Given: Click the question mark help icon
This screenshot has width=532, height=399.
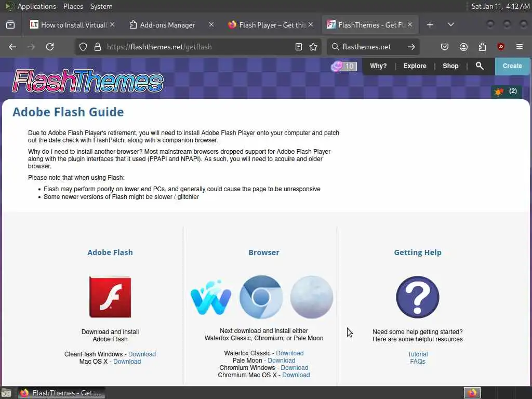Looking at the screenshot, I should 418,297.
